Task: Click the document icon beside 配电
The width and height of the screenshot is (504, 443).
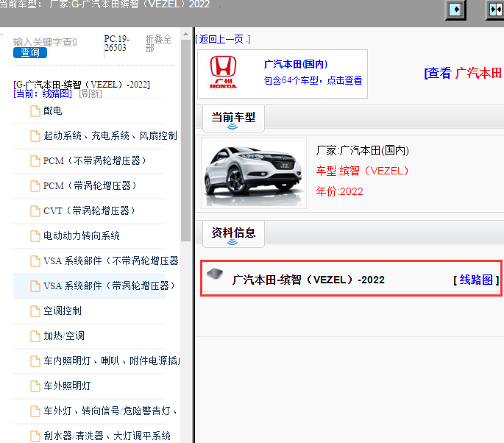Action: pyautogui.click(x=35, y=111)
